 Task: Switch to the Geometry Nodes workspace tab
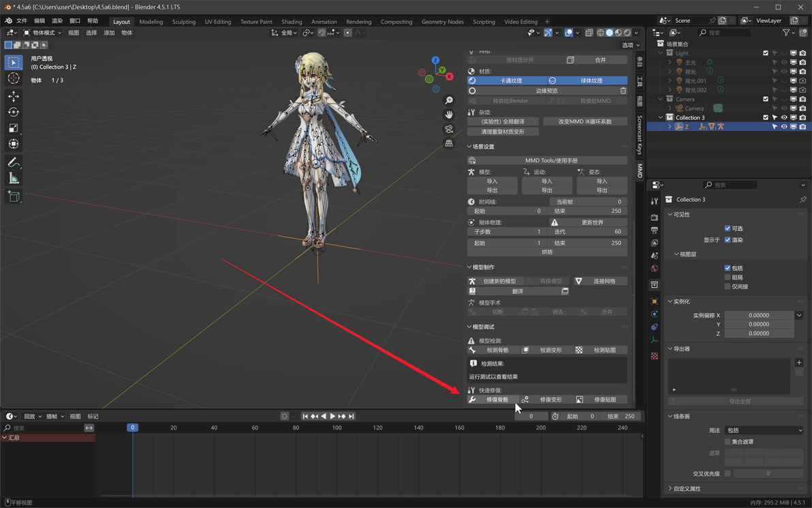443,22
